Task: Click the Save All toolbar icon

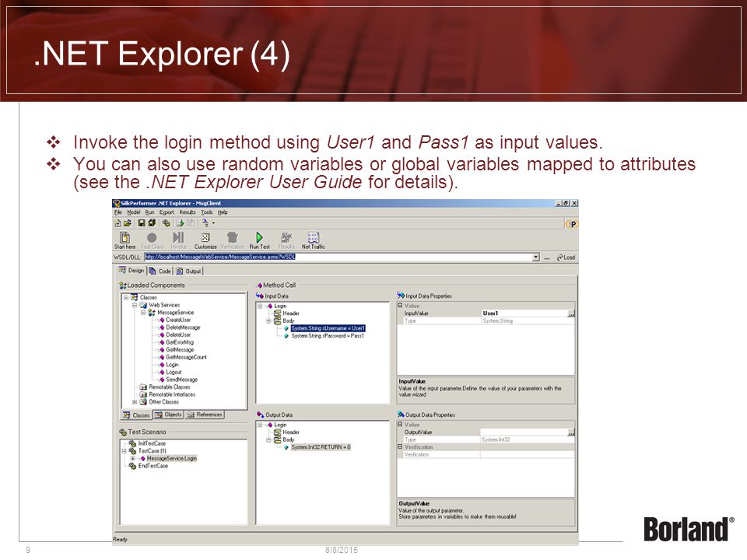Action: [x=152, y=223]
